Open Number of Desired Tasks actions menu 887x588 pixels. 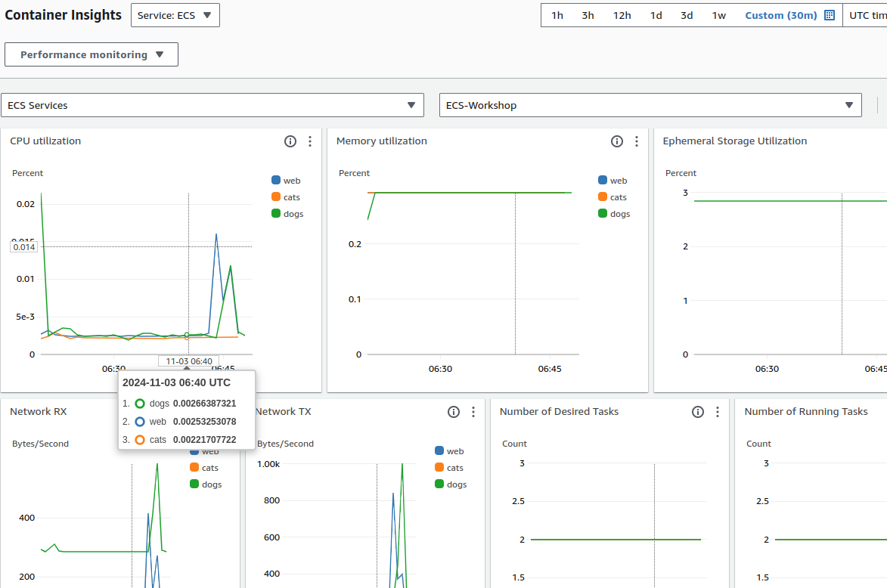point(718,412)
